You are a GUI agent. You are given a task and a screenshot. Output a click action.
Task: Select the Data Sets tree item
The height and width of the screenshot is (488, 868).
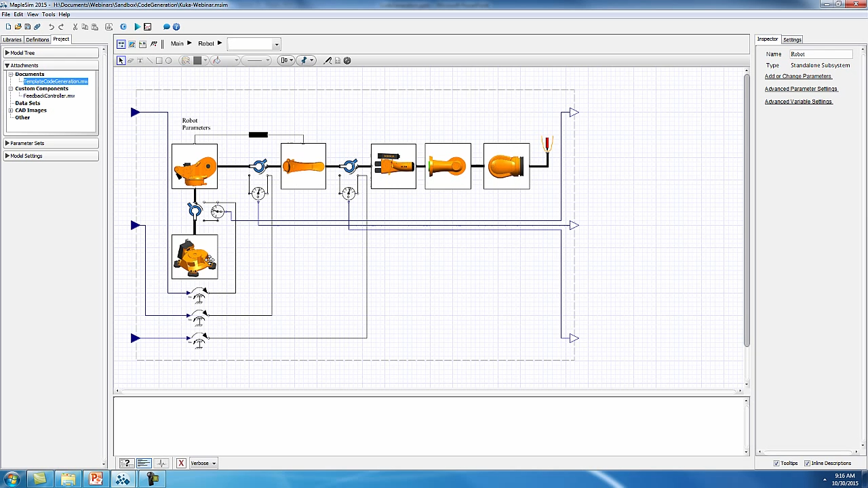[28, 103]
